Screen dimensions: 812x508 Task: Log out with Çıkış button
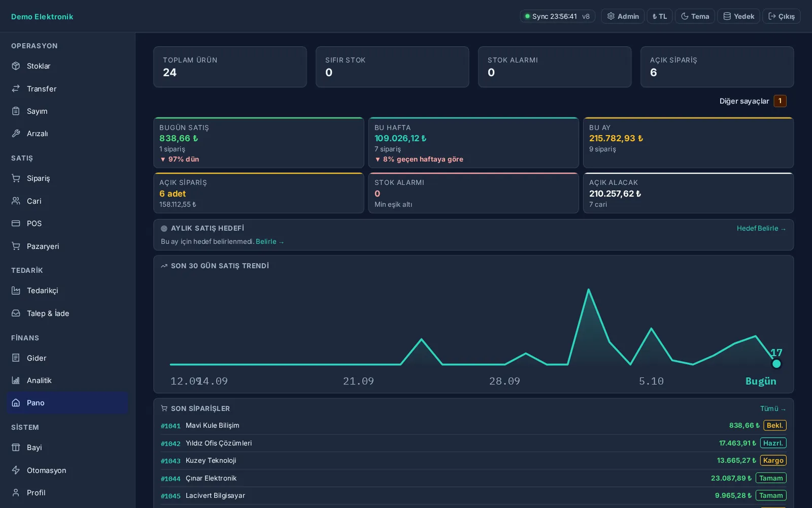(782, 16)
